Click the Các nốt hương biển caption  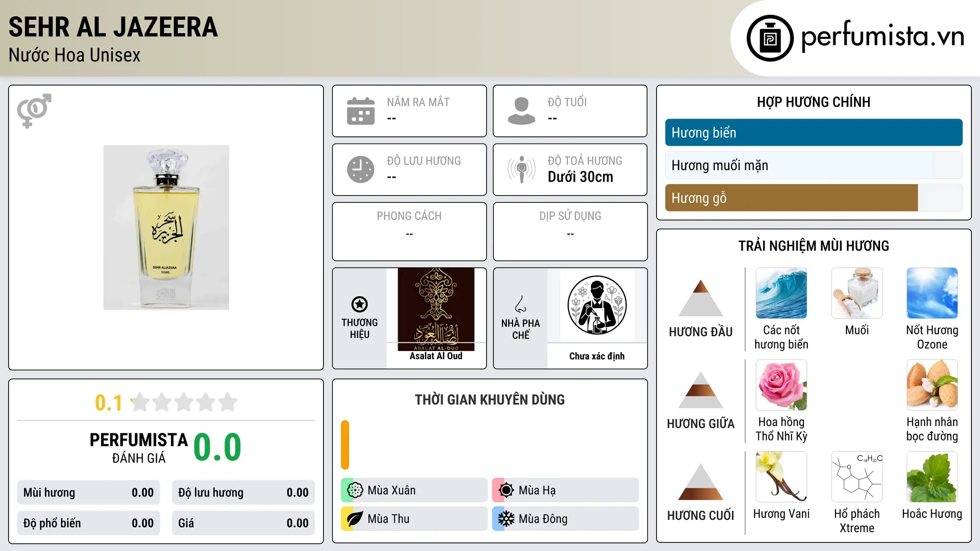(x=781, y=337)
